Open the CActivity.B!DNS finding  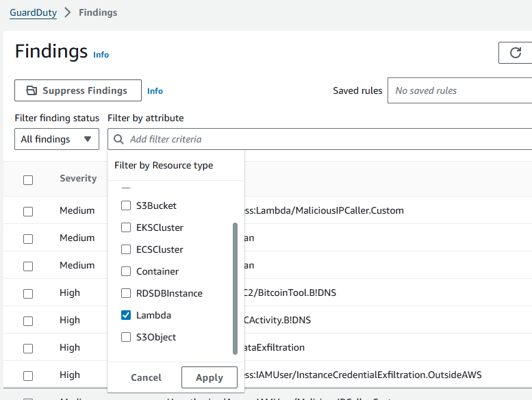[277, 320]
